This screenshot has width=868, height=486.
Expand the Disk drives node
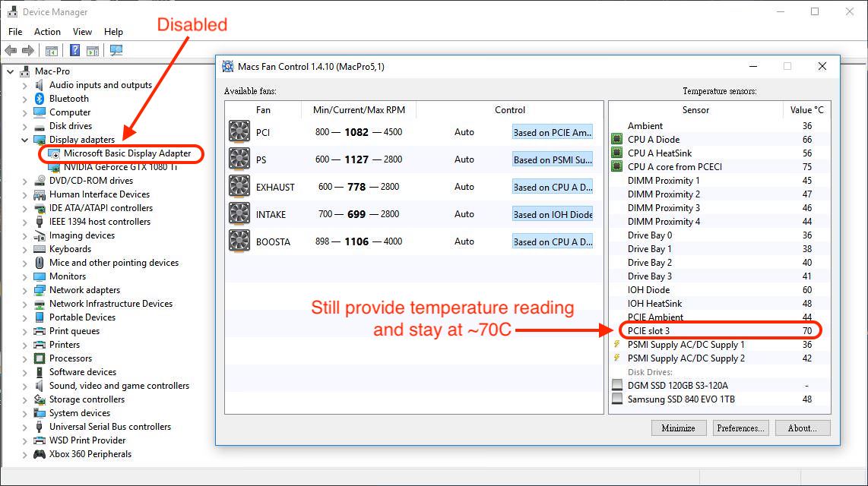[x=24, y=126]
